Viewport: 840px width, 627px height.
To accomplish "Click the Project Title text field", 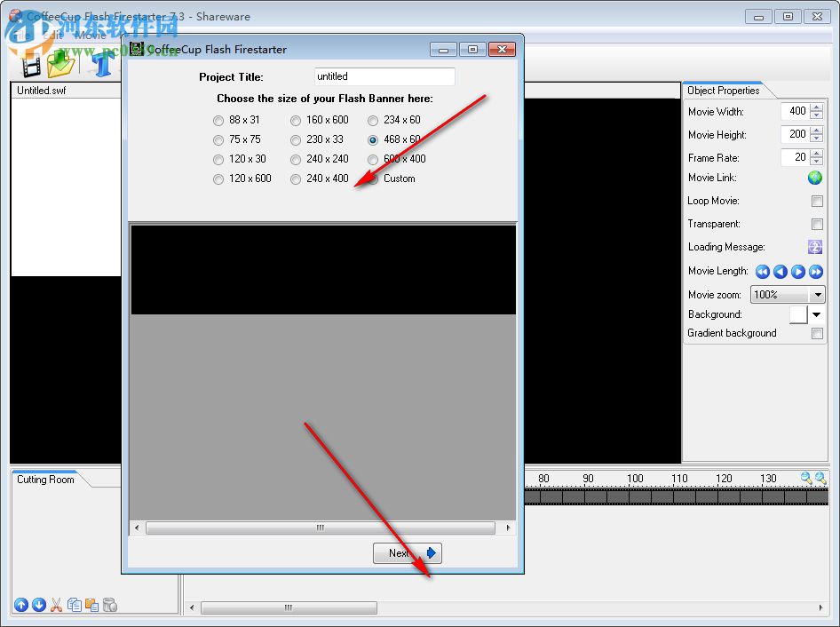I will (384, 76).
